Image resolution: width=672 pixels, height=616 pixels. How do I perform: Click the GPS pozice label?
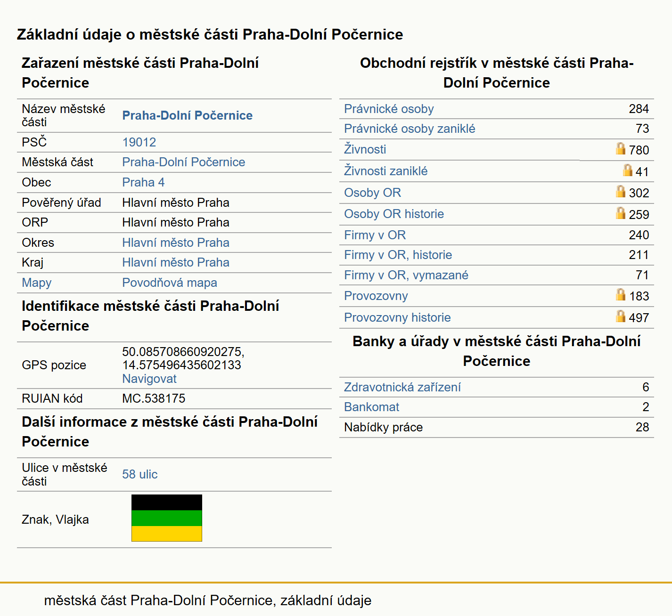click(x=54, y=365)
